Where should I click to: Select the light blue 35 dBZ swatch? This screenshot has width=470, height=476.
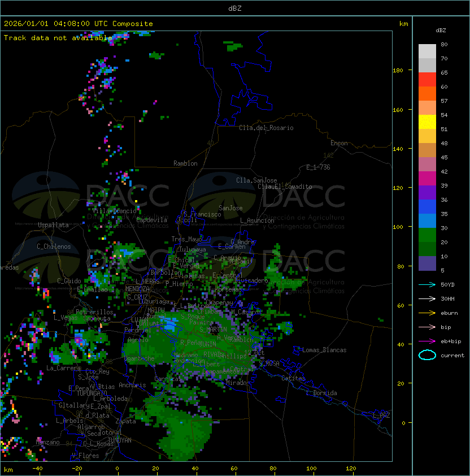[427, 220]
